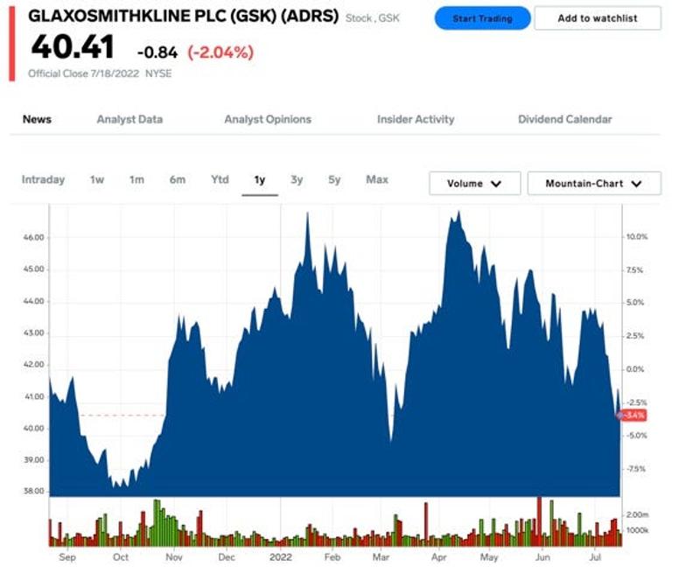This screenshot has width=700, height=588.
Task: Expand the Mountain-Chart type dropdown
Action: coord(594,183)
